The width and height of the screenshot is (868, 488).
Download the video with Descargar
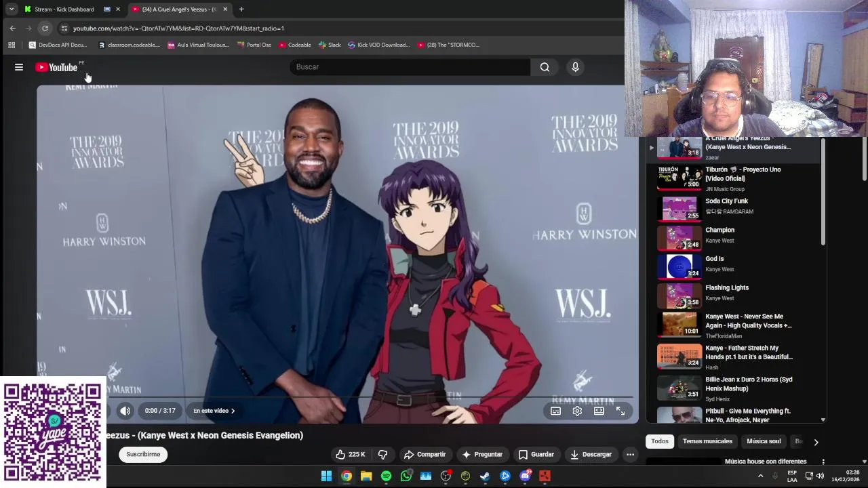(591, 454)
